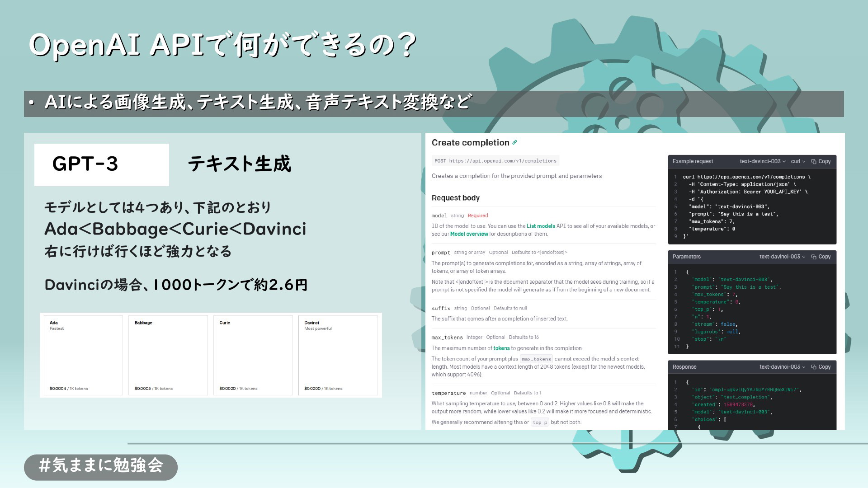The width and height of the screenshot is (868, 488).
Task: Click the anchor link icon beside Create completion
Action: point(514,142)
